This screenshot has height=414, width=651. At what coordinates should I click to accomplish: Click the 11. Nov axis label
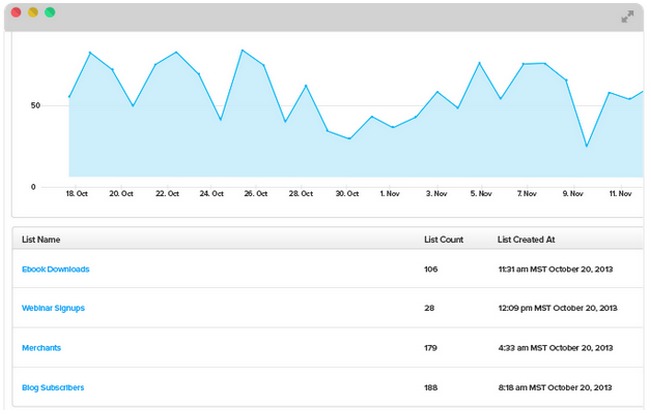[620, 194]
